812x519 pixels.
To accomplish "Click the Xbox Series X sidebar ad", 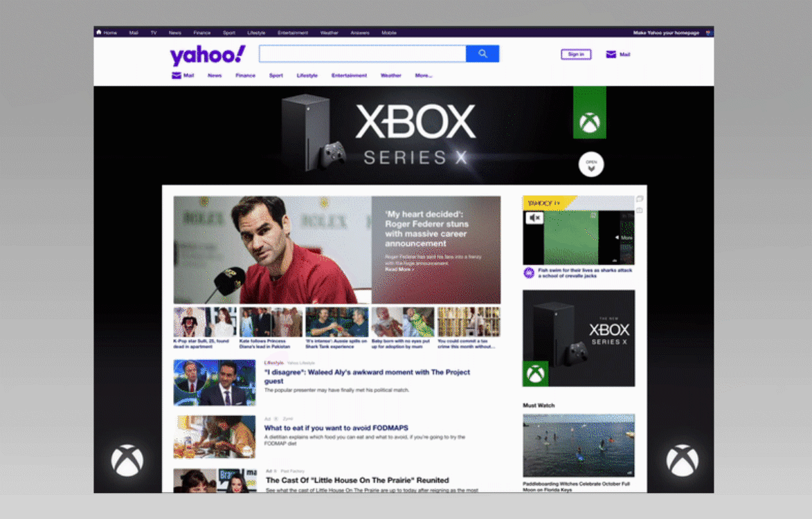I will point(579,338).
